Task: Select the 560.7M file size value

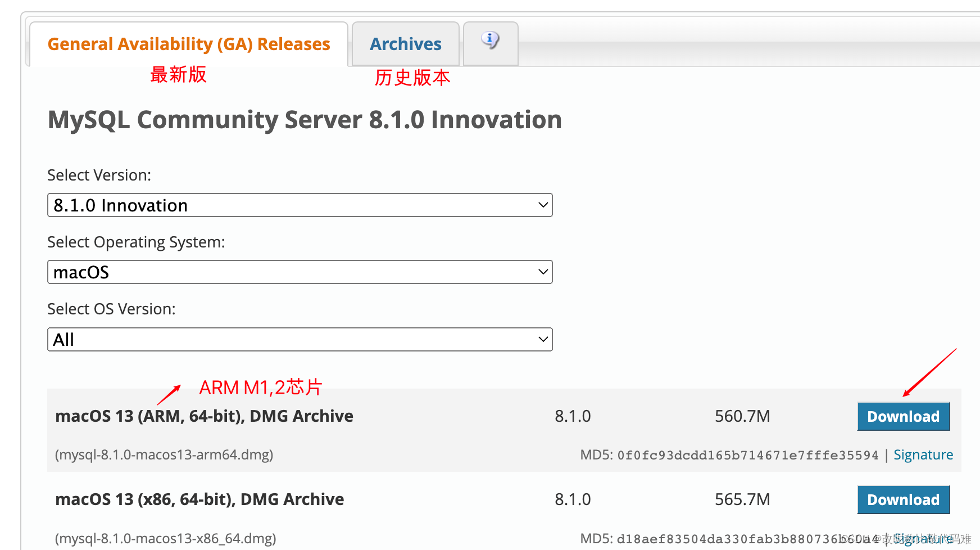Action: (x=742, y=416)
